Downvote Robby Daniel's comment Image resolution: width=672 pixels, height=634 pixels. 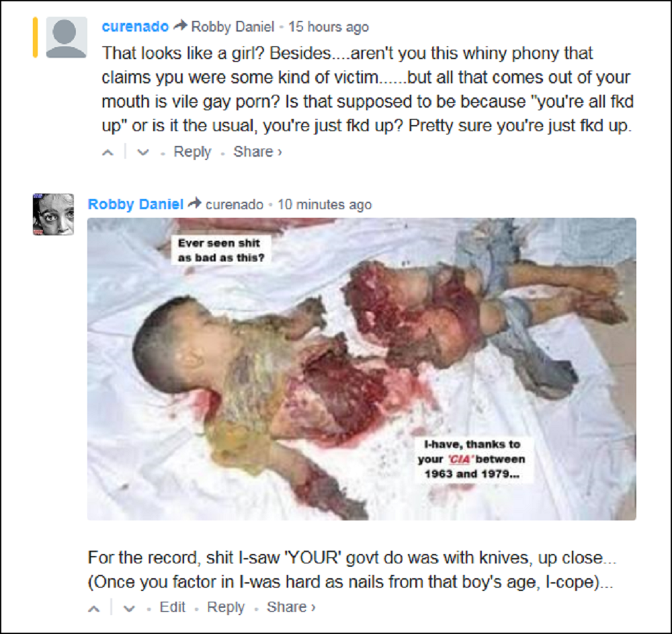coord(129,608)
